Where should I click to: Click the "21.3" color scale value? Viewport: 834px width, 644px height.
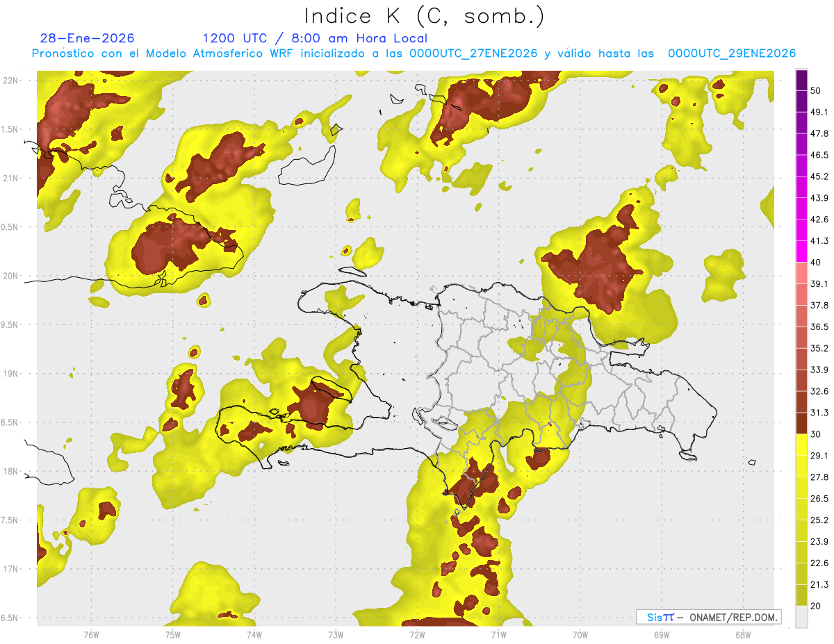tap(819, 584)
